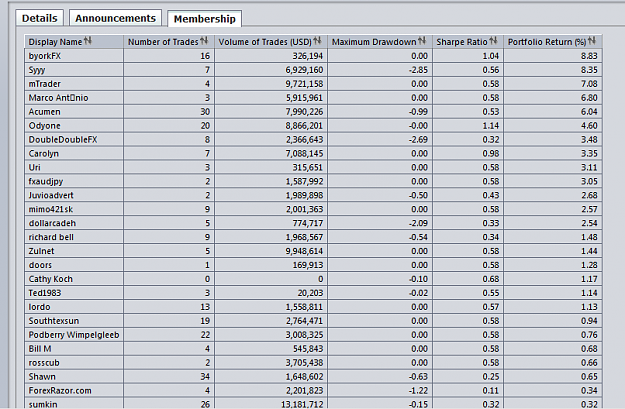Select the mTrader member name
This screenshot has height=409, width=625.
point(44,84)
